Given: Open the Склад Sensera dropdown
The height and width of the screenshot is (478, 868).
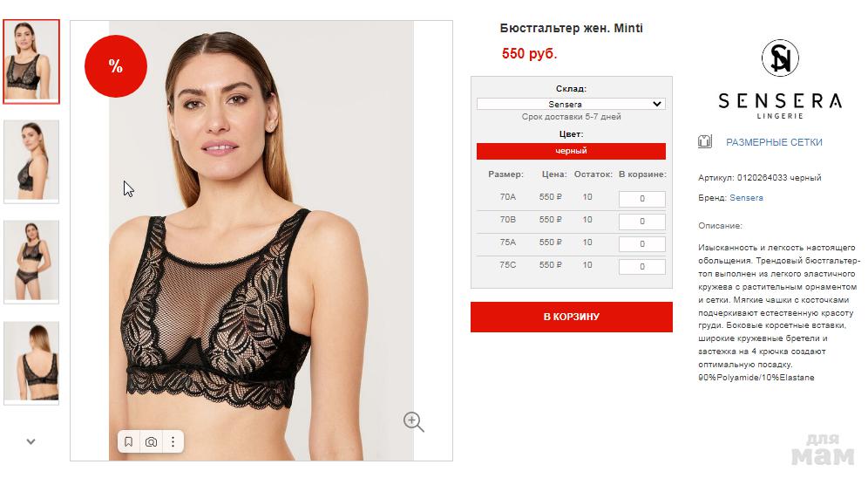Looking at the screenshot, I should pyautogui.click(x=571, y=104).
